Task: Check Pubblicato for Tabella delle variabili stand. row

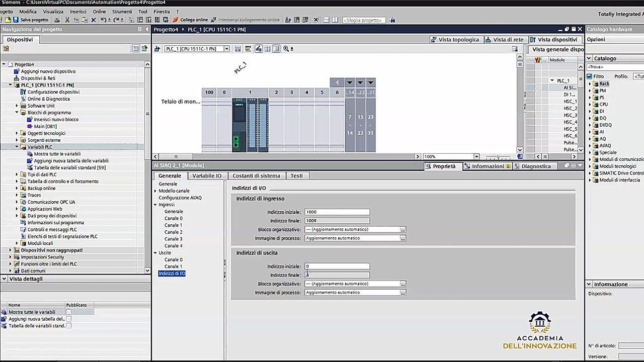Action: click(69, 326)
